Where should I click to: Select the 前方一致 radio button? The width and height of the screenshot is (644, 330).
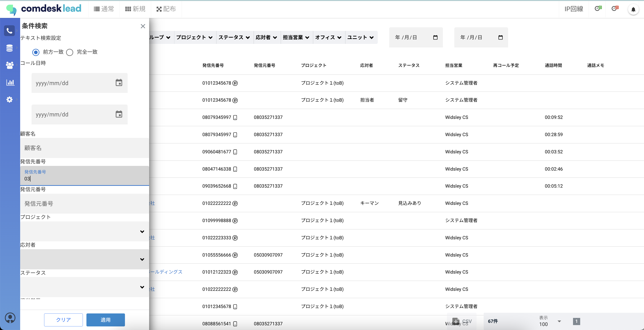(x=36, y=52)
